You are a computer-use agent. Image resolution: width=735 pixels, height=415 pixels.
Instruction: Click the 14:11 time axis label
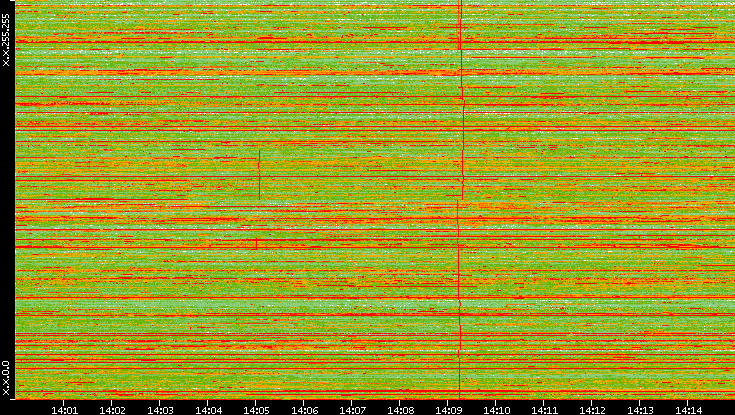click(544, 410)
